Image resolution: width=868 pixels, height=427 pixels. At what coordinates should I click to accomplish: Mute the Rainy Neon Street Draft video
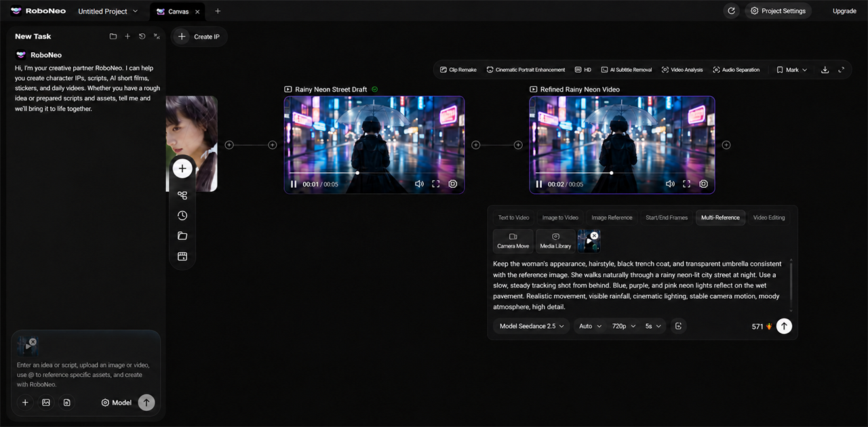(x=419, y=184)
